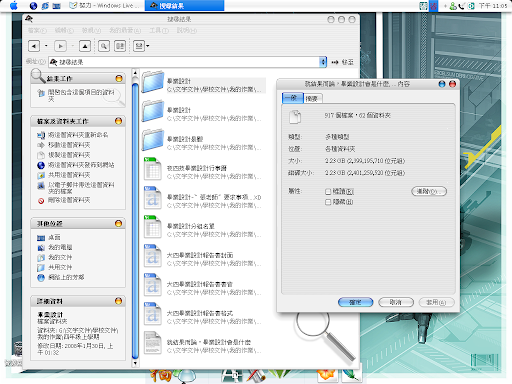Click the Back arrow toolbar button

pos(34,46)
